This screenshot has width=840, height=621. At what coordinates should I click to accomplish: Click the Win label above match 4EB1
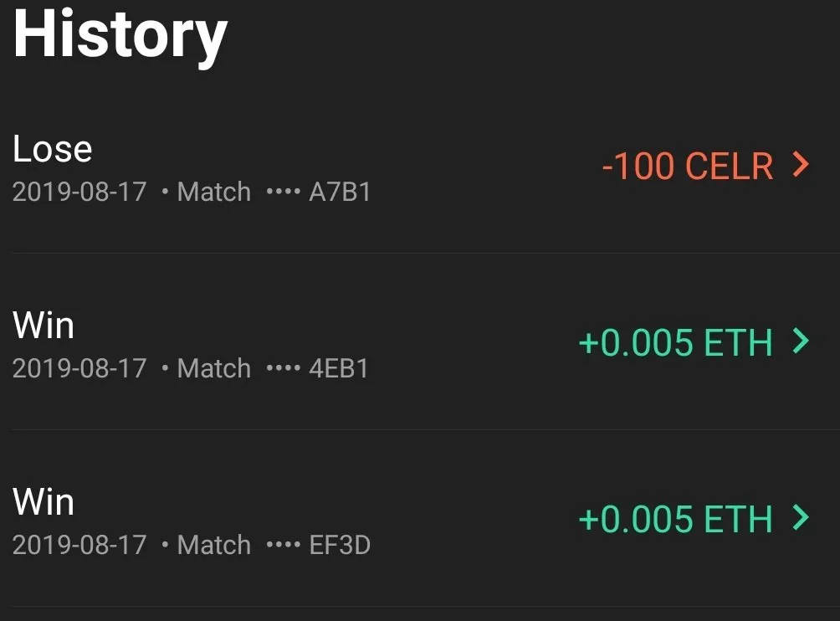click(44, 325)
